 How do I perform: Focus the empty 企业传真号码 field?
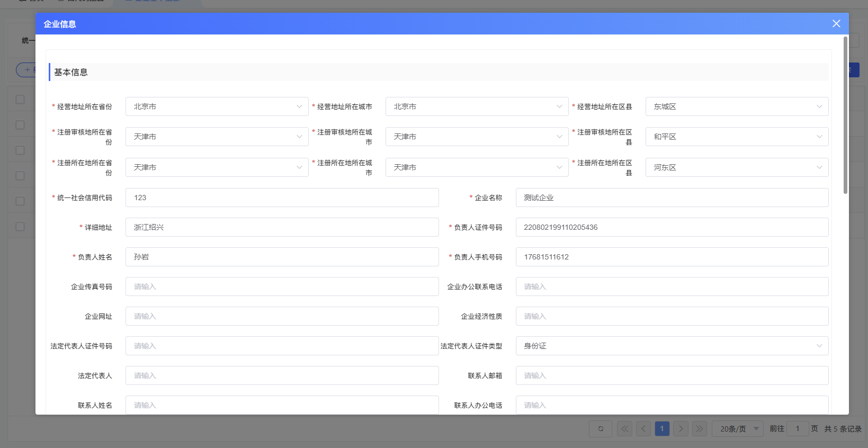282,286
